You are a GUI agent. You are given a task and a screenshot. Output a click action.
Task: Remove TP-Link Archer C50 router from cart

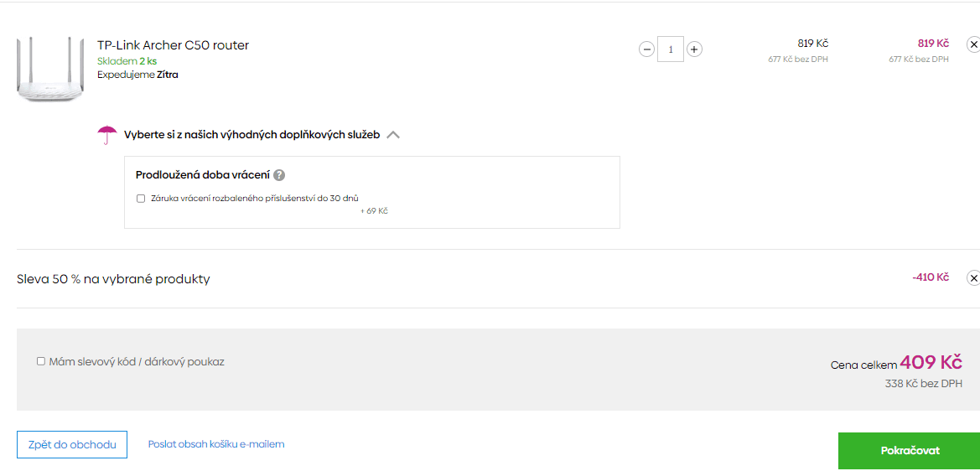coord(973,44)
